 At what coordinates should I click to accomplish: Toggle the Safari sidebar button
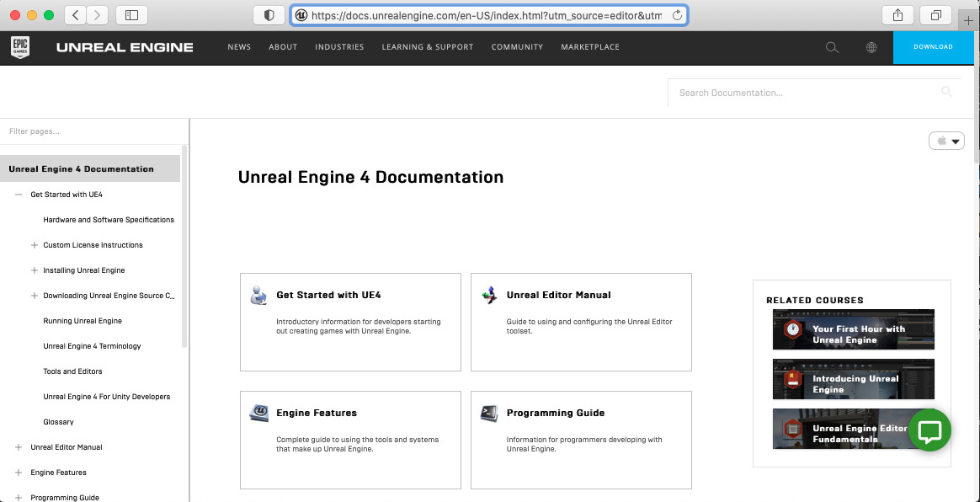tap(131, 14)
